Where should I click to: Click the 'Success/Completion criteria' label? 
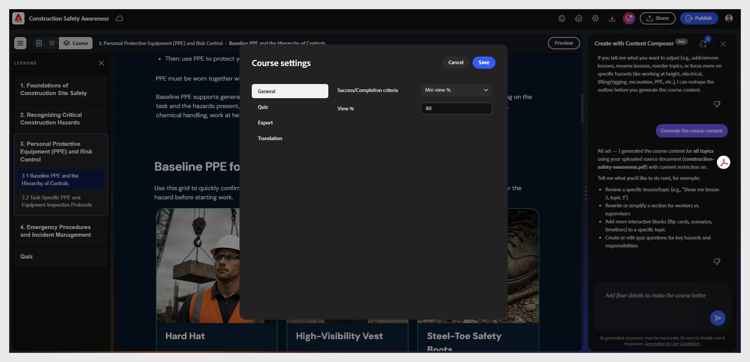pos(367,90)
